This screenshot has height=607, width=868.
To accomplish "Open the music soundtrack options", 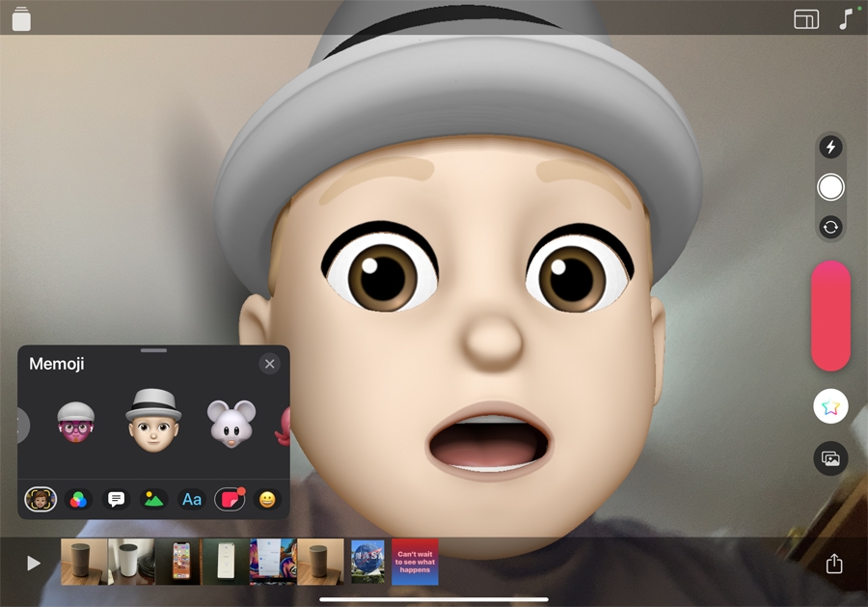I will point(846,19).
